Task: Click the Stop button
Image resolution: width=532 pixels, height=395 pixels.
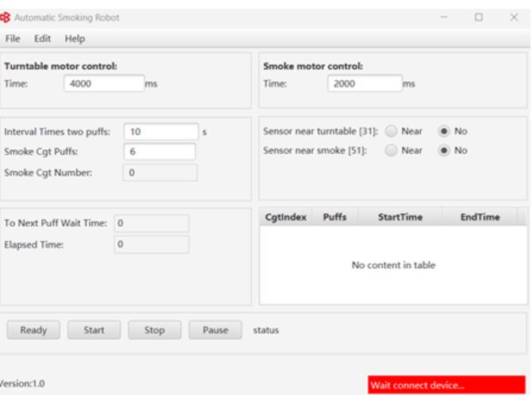Action: [x=155, y=330]
